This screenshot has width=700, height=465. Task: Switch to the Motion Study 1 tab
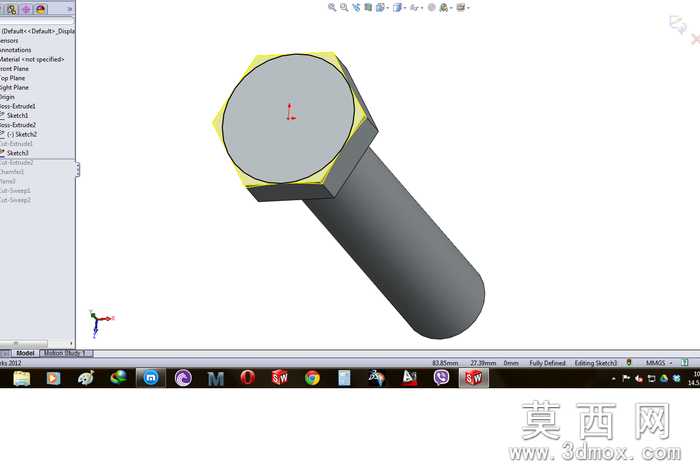tap(66, 353)
